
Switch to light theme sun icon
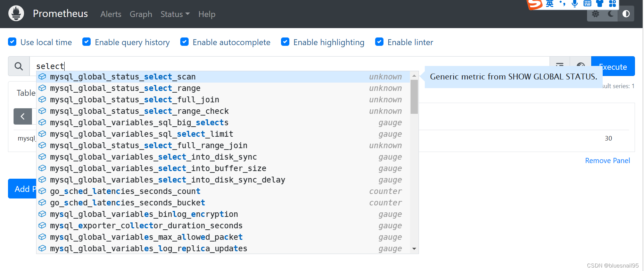tap(595, 14)
